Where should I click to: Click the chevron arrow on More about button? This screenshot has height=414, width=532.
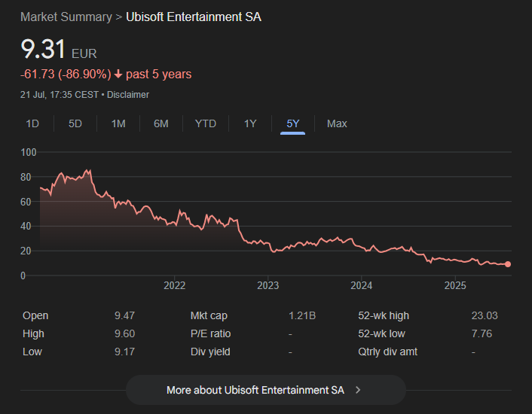[358, 390]
